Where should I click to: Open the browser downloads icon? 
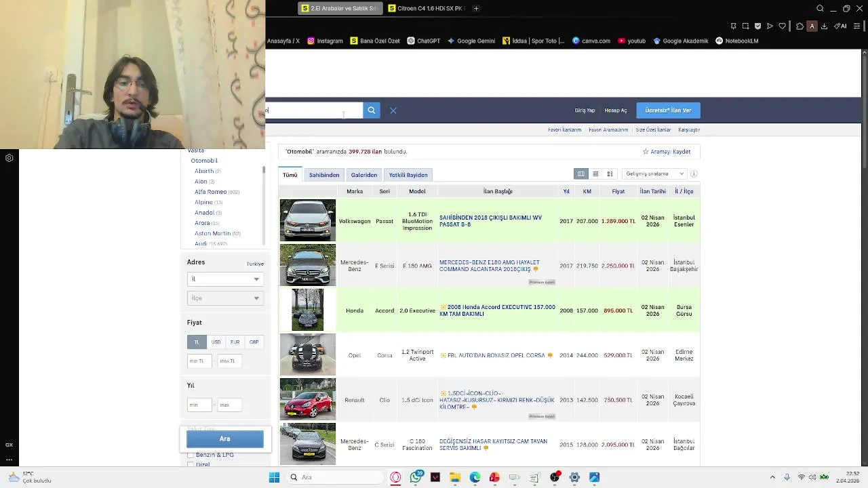click(824, 26)
